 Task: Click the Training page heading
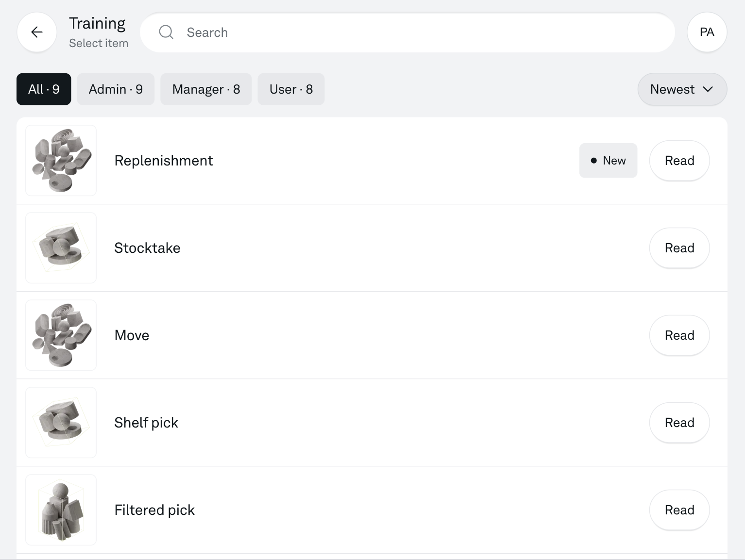[97, 23]
